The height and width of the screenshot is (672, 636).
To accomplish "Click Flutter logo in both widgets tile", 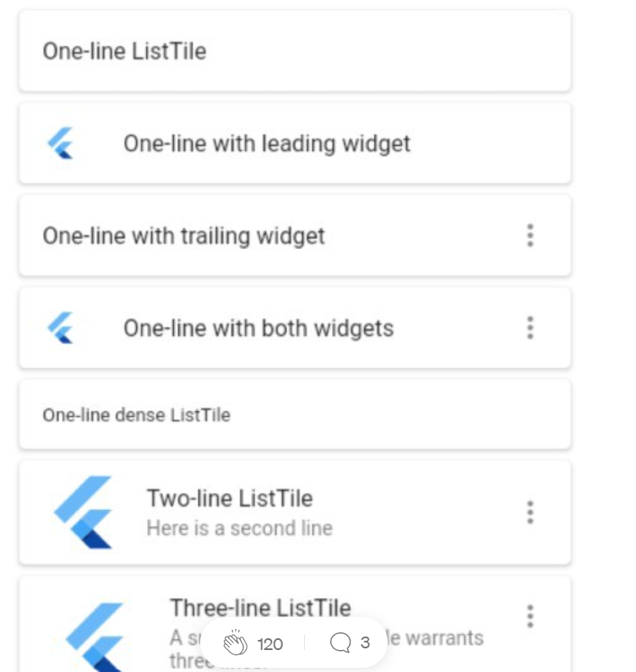I will [60, 328].
